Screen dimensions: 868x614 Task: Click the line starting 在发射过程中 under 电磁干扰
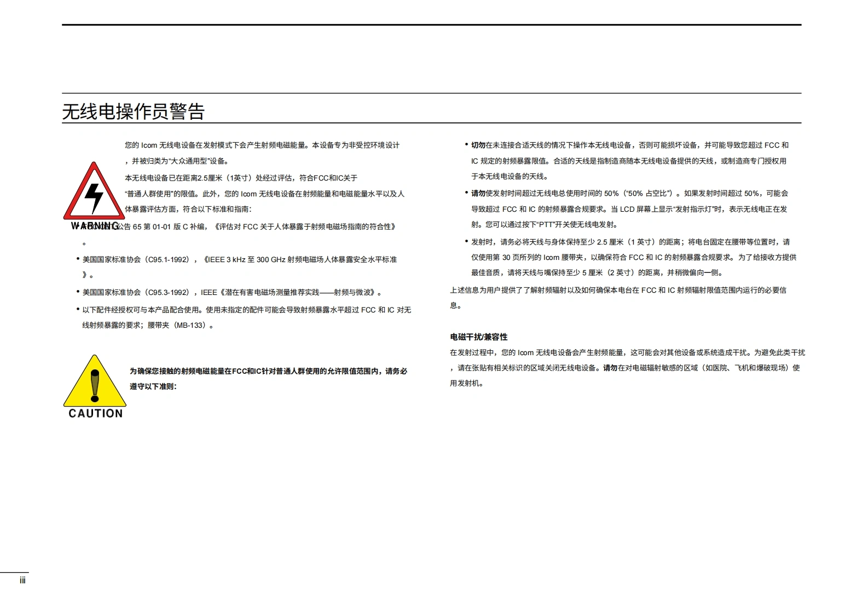pos(627,353)
